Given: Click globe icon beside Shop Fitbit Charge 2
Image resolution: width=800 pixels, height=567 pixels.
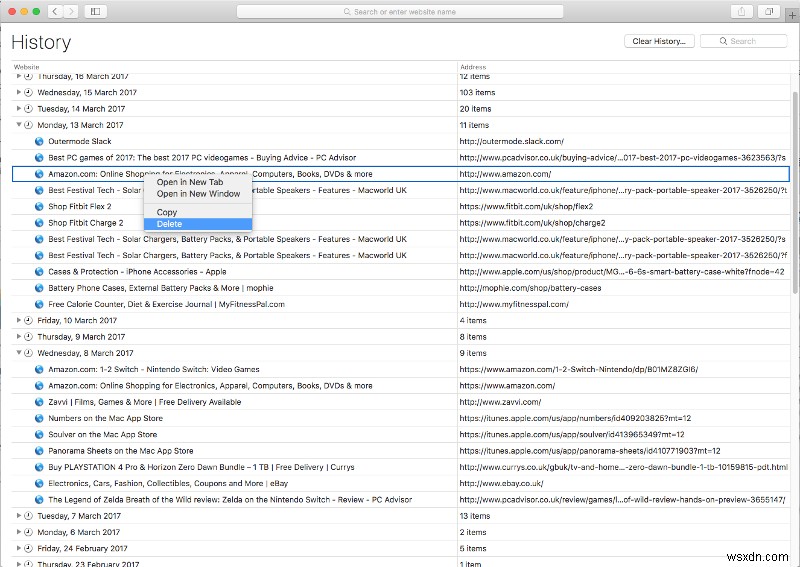Looking at the screenshot, I should 39,223.
